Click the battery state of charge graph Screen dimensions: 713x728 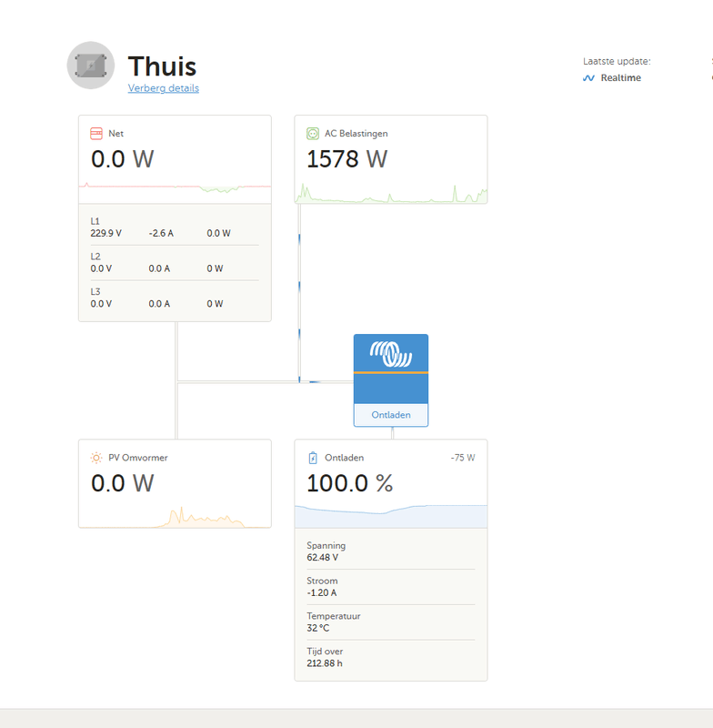tap(391, 516)
